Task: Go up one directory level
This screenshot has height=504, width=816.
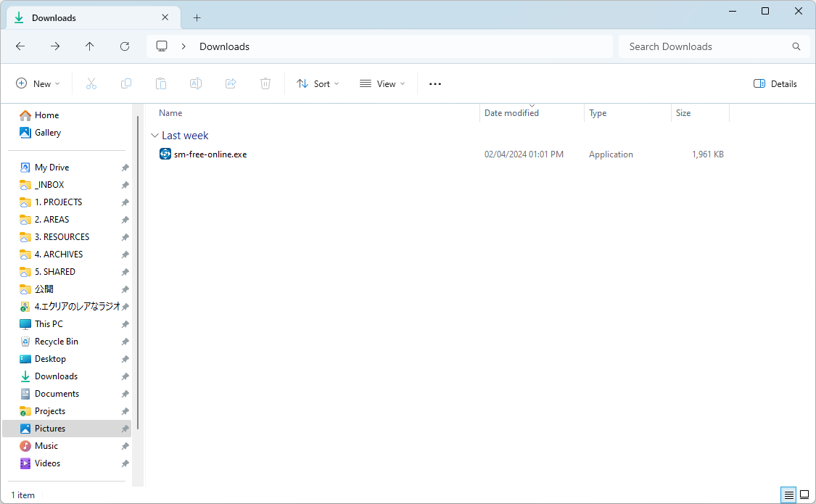Action: click(90, 46)
